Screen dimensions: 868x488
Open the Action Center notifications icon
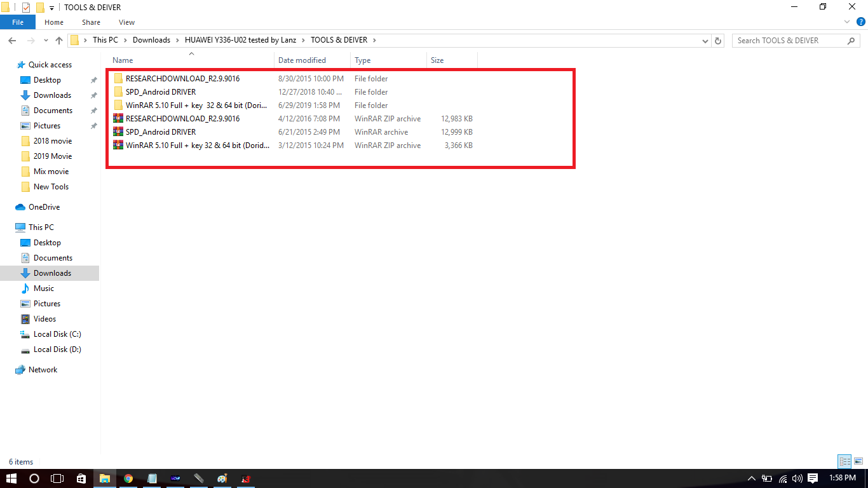pos(813,478)
